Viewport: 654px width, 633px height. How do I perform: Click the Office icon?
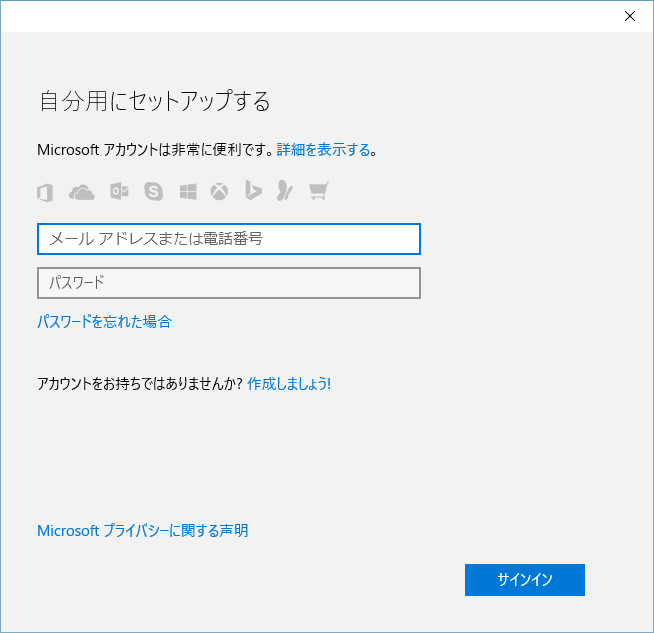click(45, 191)
